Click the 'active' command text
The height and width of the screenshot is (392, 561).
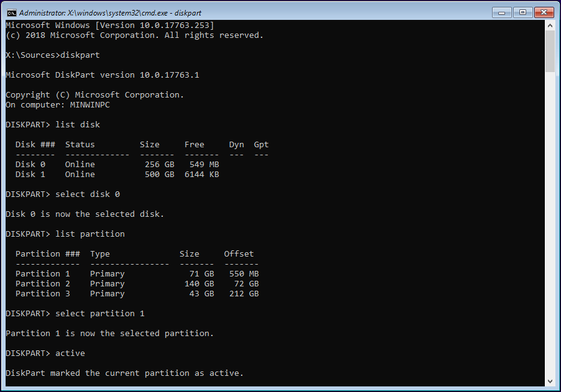(x=70, y=353)
